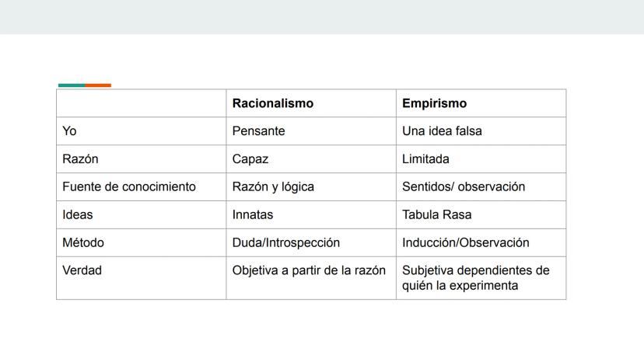Click the Ideas row label
Image resolution: width=644 pixels, height=362 pixels.
(78, 215)
